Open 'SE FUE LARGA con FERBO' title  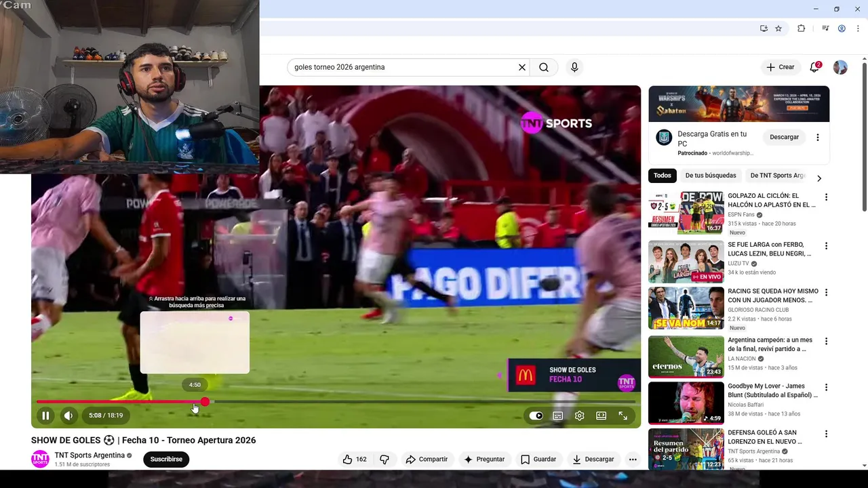tap(769, 249)
